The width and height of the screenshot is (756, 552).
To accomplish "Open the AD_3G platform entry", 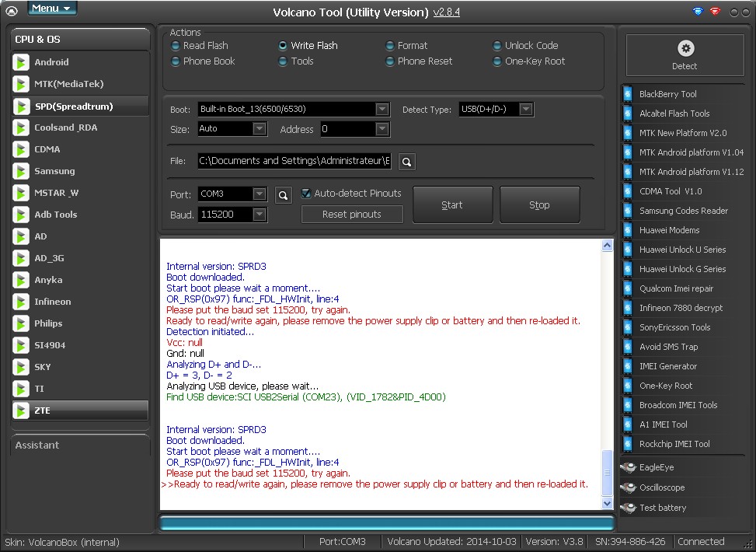I will 80,258.
